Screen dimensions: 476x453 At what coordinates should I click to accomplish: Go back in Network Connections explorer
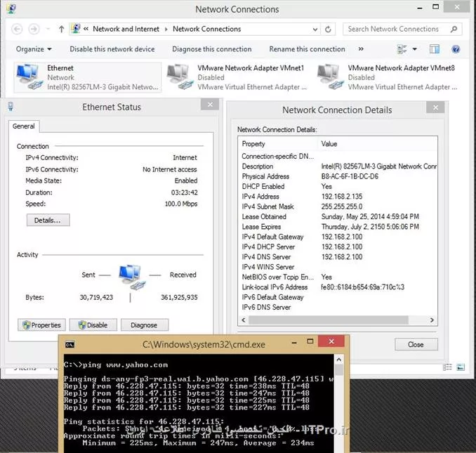[x=17, y=29]
